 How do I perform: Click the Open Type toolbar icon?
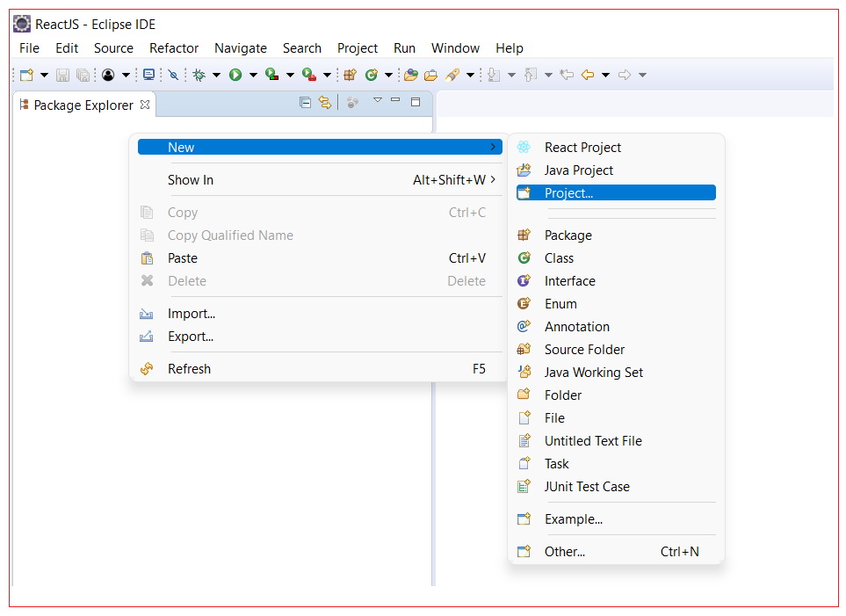411,75
